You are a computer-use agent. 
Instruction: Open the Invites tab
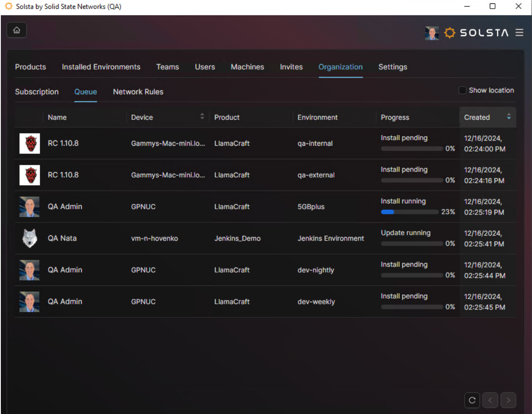click(x=291, y=67)
